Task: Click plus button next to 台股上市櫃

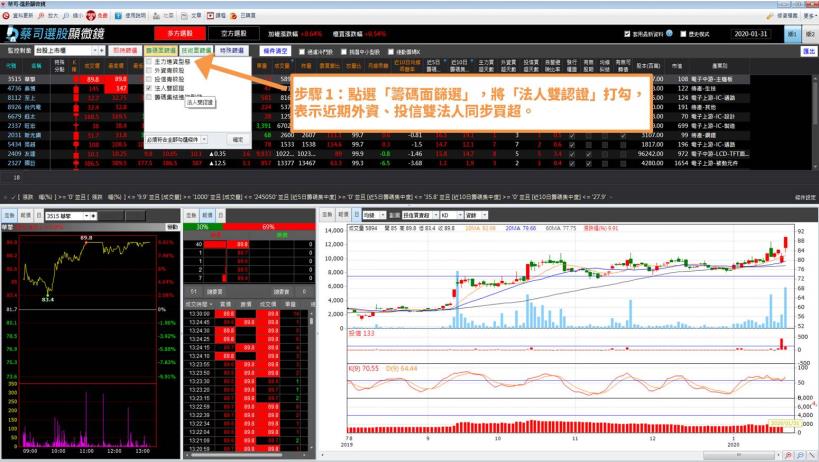Action: [x=101, y=51]
